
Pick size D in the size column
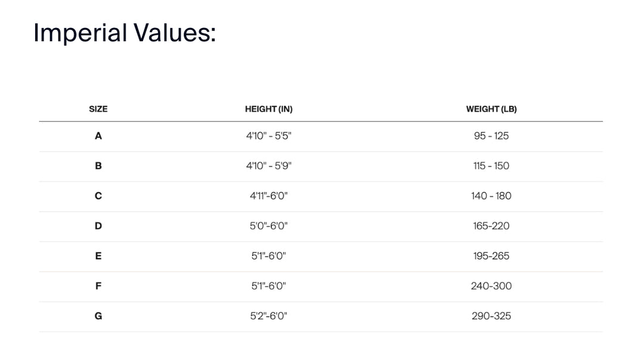click(98, 226)
